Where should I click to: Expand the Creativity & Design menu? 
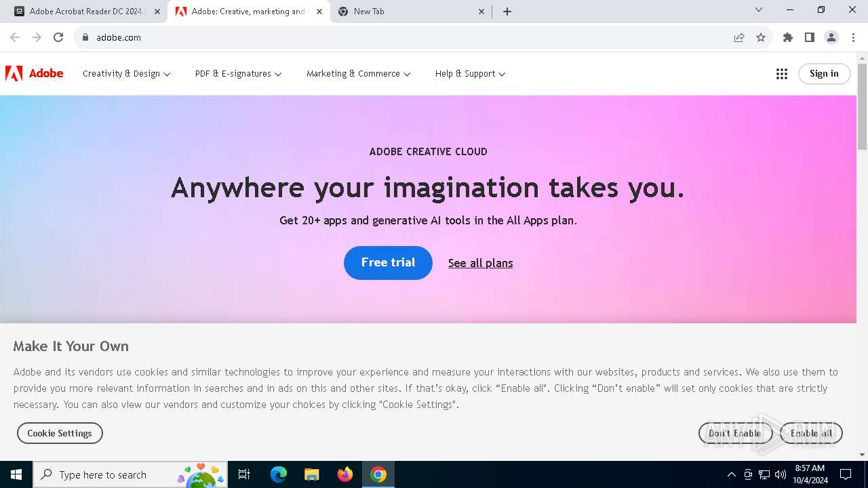tap(126, 74)
